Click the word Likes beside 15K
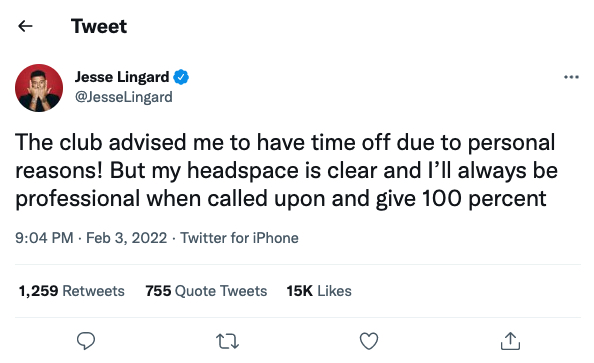The image size is (594, 363). click(x=334, y=291)
